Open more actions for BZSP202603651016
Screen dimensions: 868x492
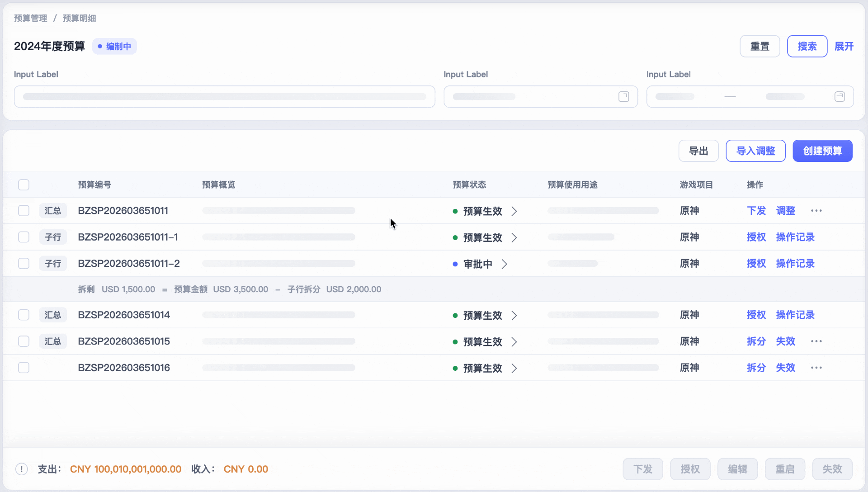(816, 368)
